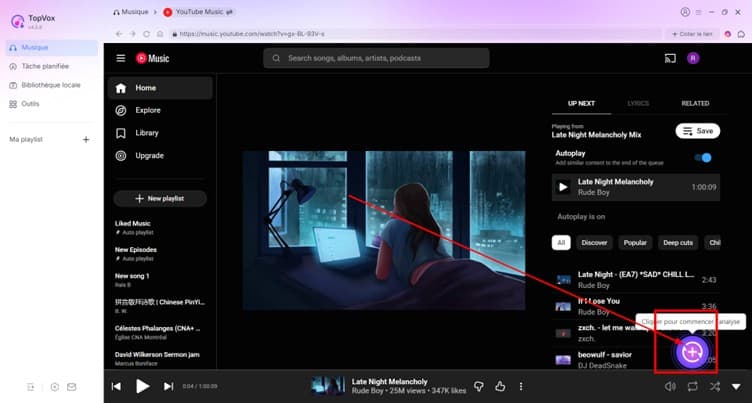Open the purple R profile avatar

tap(693, 58)
